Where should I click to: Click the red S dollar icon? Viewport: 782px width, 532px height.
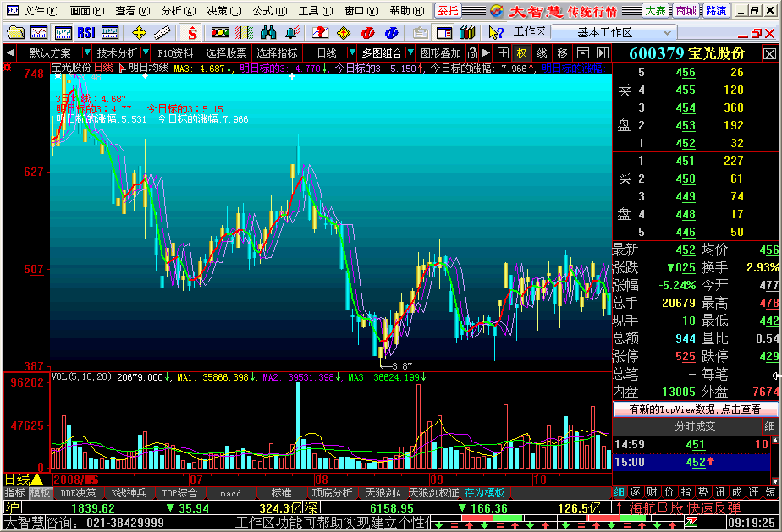192,33
